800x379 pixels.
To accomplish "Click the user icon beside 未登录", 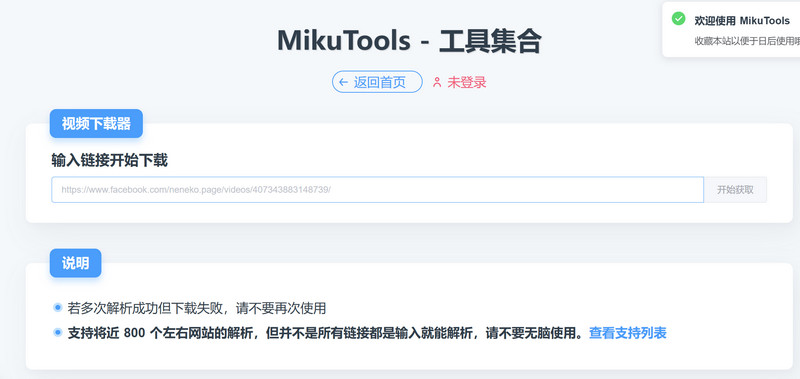I will (437, 82).
